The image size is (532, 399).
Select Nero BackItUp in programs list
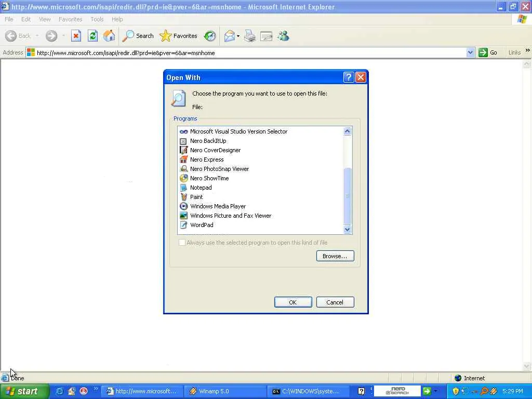click(x=203, y=141)
